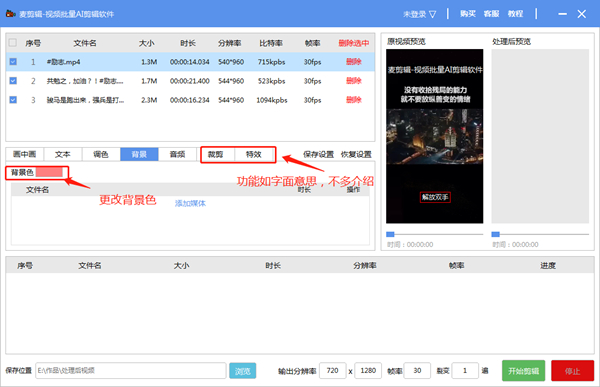Click the original video playback slider handle

(x=390, y=234)
